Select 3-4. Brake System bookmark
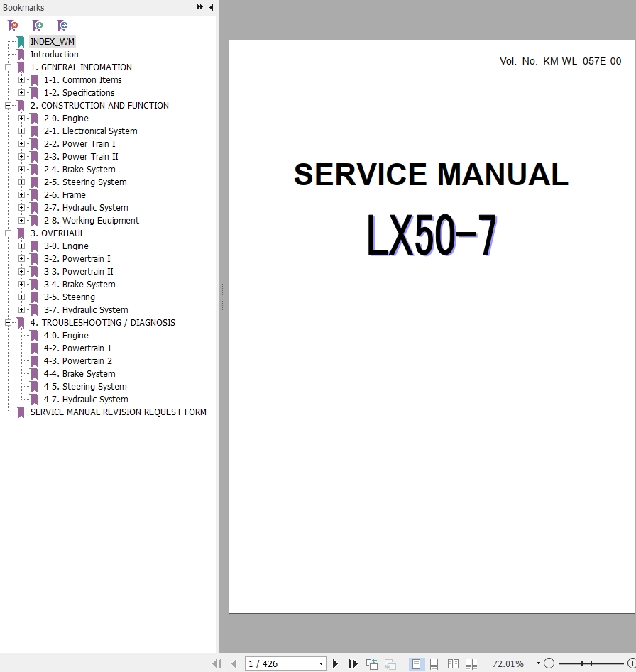Image resolution: width=636 pixels, height=672 pixels. (79, 285)
